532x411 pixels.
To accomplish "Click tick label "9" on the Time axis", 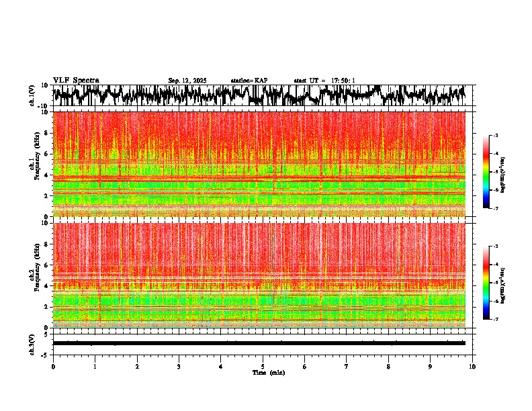I will point(430,367).
